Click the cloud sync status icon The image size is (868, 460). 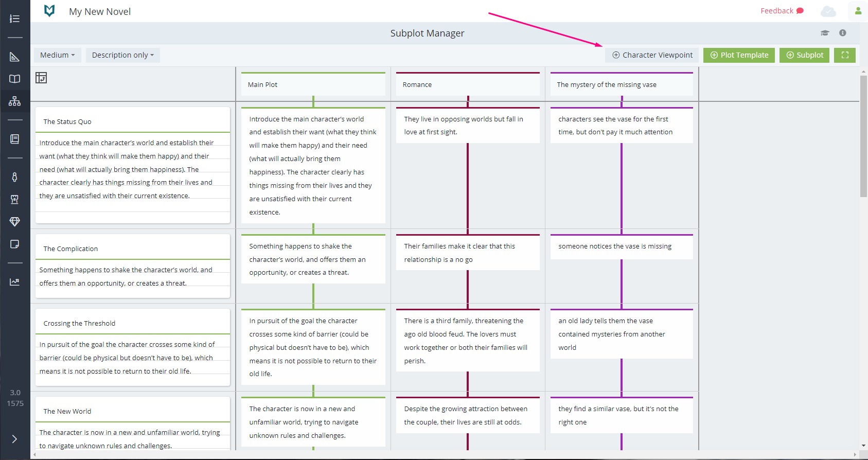point(828,11)
